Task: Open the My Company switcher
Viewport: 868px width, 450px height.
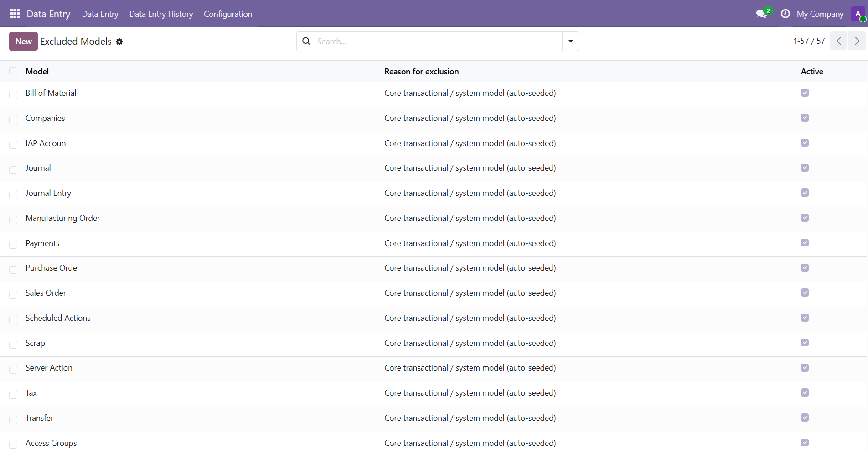Action: point(820,14)
